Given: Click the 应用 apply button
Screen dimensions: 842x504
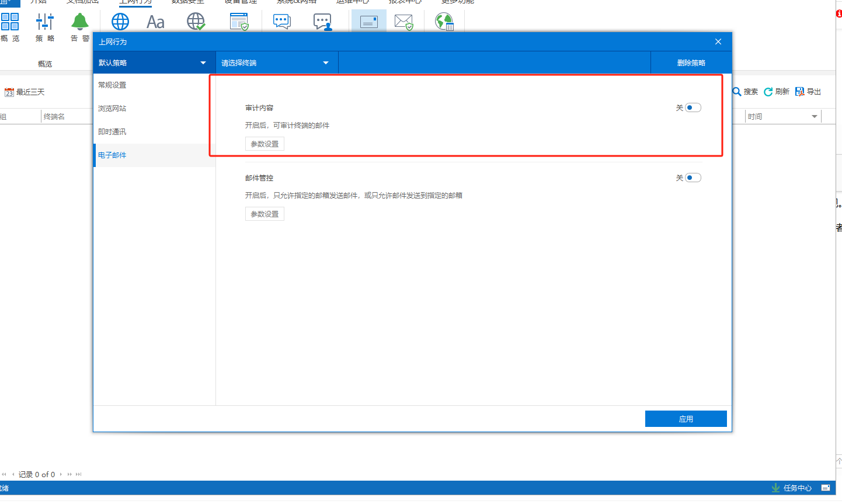Looking at the screenshot, I should click(686, 419).
